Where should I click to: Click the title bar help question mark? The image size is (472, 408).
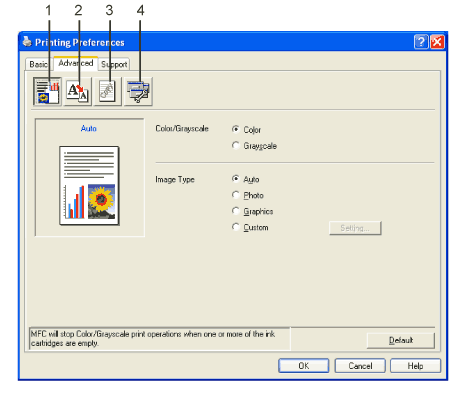421,42
